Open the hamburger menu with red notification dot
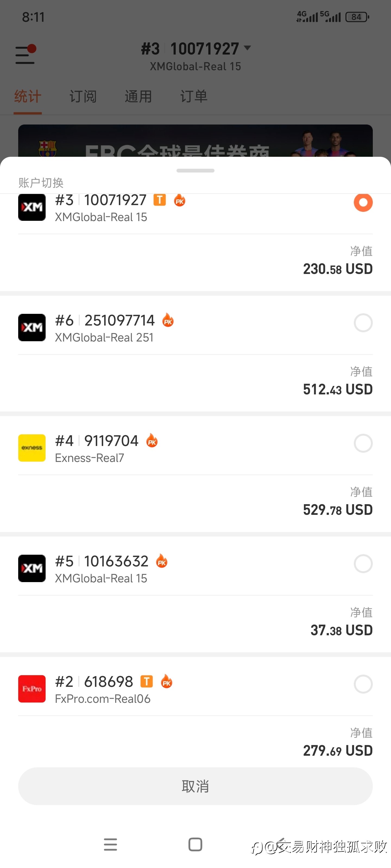This screenshot has width=391, height=868. pyautogui.click(x=25, y=54)
